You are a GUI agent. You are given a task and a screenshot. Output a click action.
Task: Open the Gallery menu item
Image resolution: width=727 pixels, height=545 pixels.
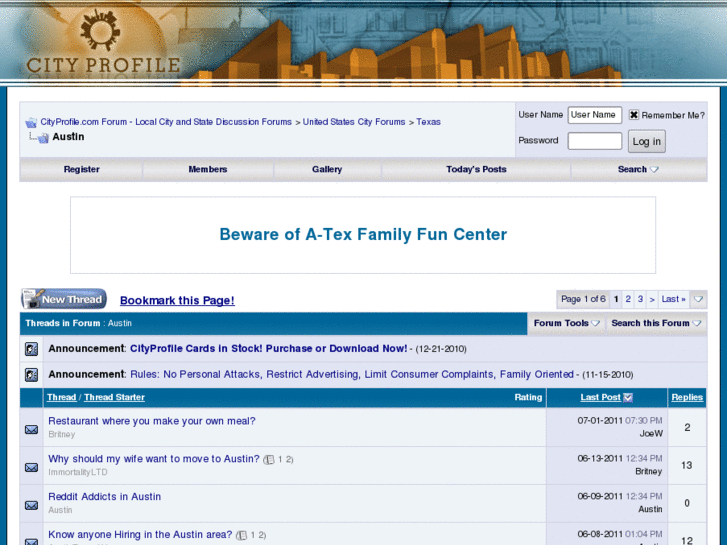click(x=327, y=169)
